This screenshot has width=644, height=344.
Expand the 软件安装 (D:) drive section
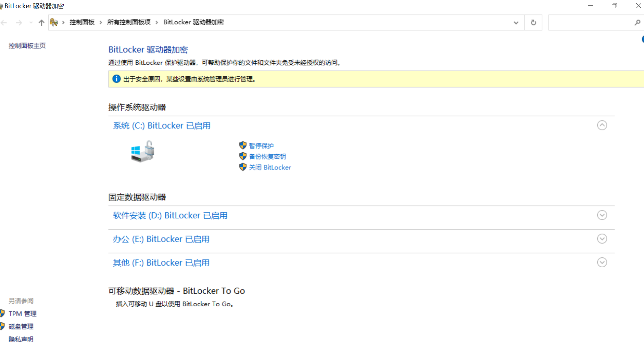[x=602, y=215]
